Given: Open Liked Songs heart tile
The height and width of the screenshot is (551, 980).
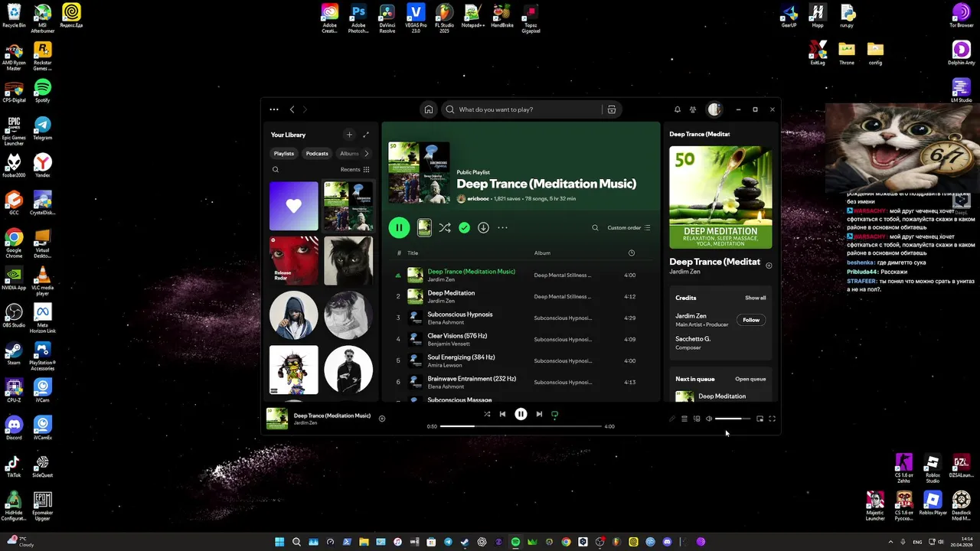Looking at the screenshot, I should pyautogui.click(x=294, y=206).
